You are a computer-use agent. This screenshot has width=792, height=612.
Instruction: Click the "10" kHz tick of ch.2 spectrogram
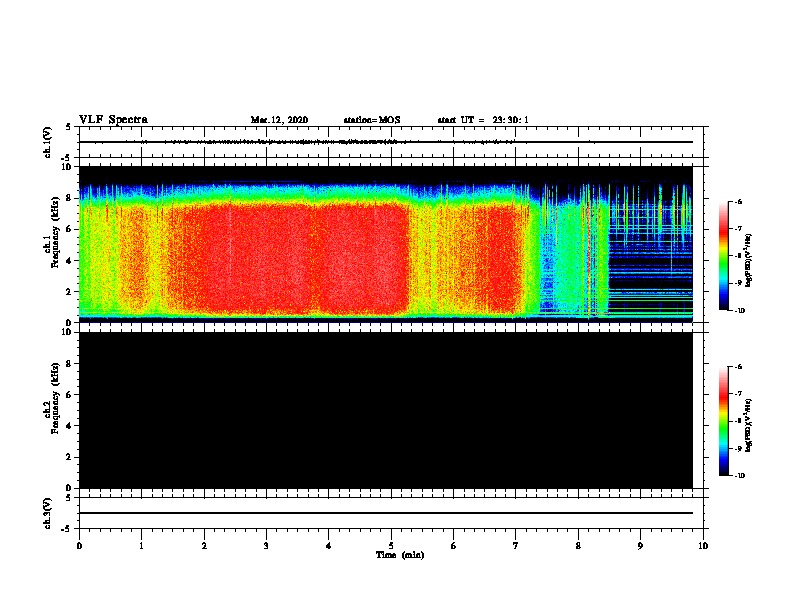click(67, 332)
